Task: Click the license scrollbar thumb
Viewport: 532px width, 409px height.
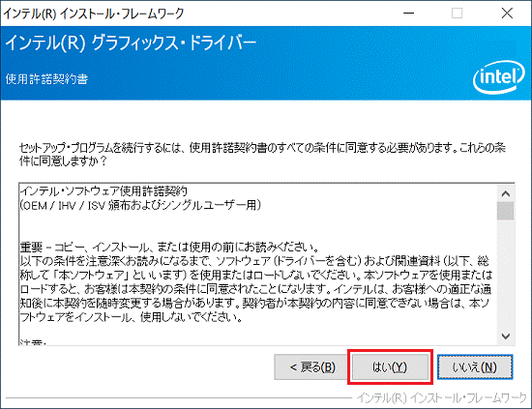Action: [506, 211]
